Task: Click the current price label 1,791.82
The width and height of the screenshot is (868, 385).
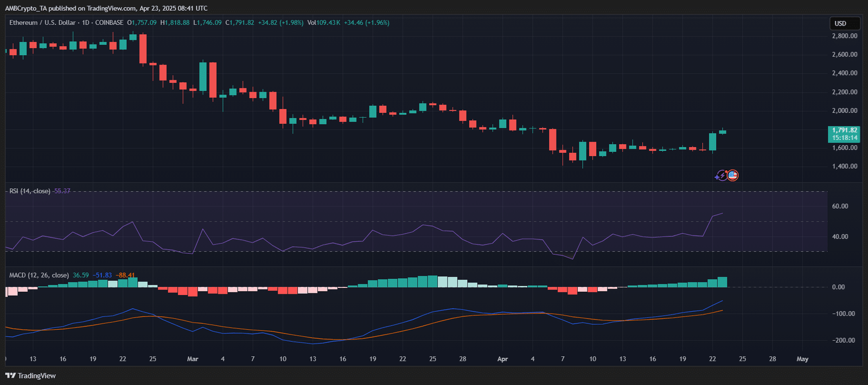Action: pos(845,131)
